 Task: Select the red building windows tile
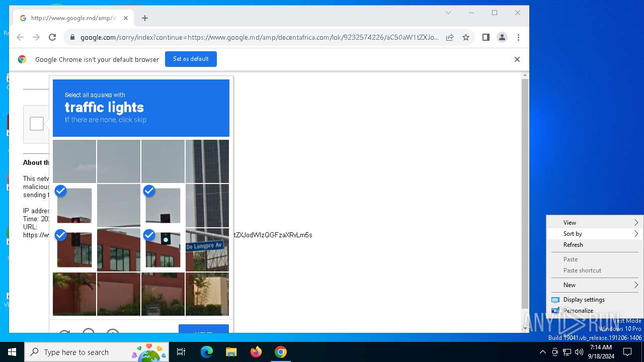119,250
